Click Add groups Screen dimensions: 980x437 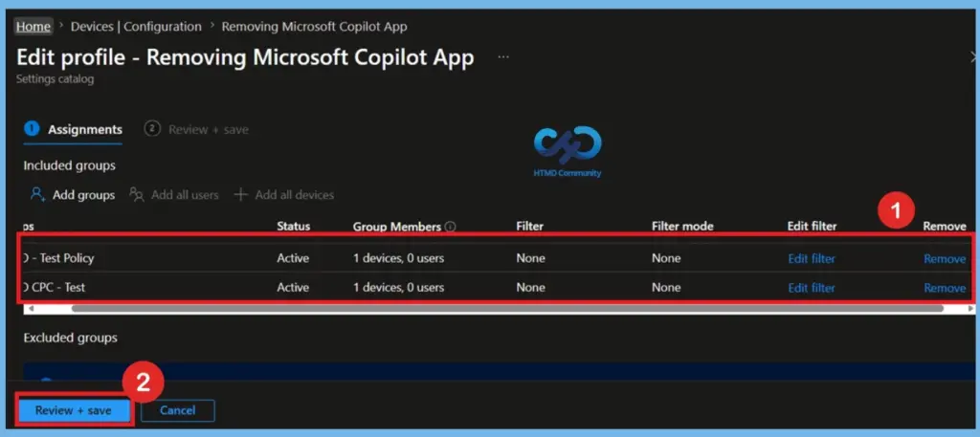coord(73,195)
